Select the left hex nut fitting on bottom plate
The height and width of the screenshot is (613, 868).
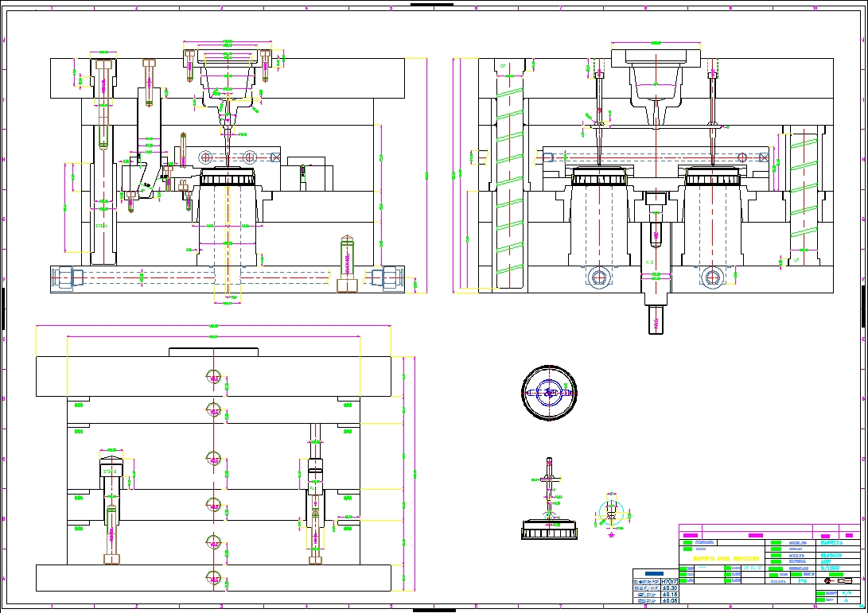(65, 277)
